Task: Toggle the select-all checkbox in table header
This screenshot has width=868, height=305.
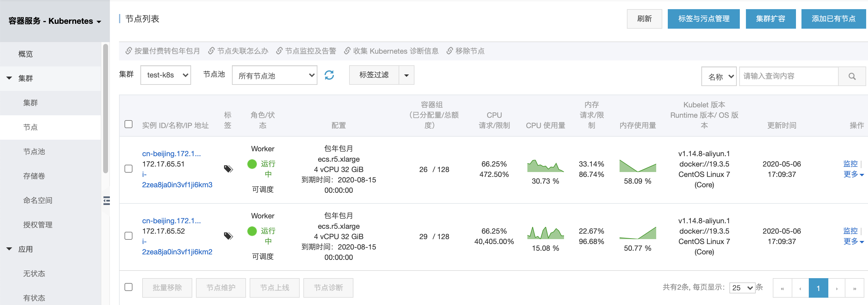Action: tap(128, 124)
